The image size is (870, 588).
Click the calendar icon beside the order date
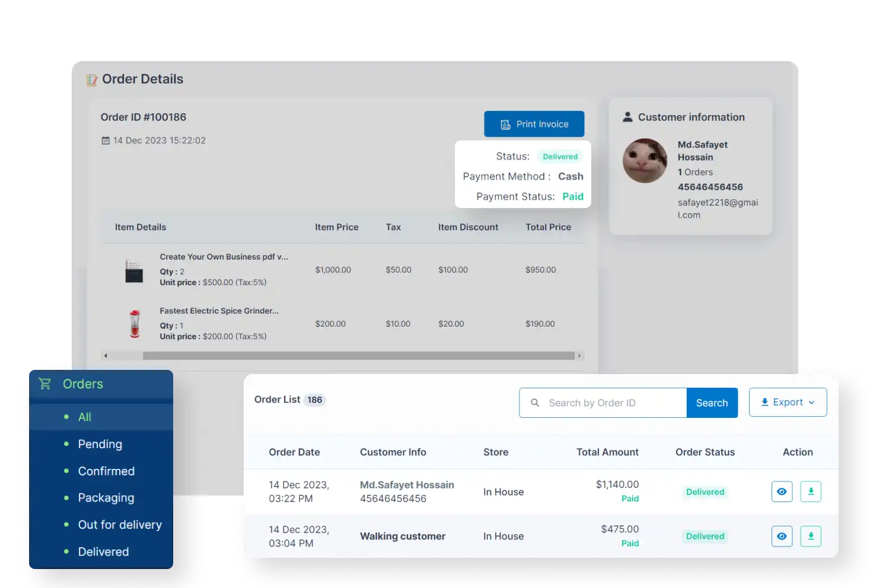(x=106, y=140)
